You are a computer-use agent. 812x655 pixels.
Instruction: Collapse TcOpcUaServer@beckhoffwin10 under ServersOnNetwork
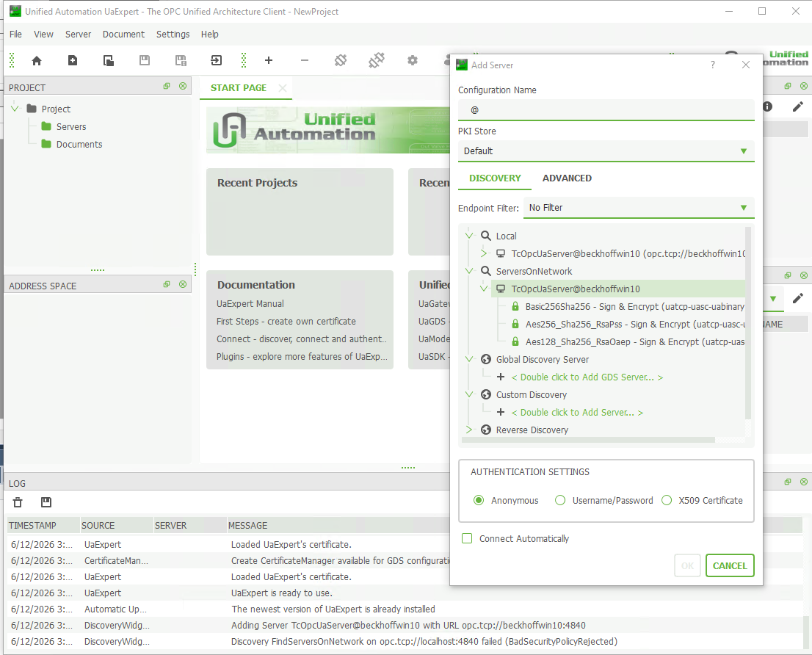click(x=484, y=289)
